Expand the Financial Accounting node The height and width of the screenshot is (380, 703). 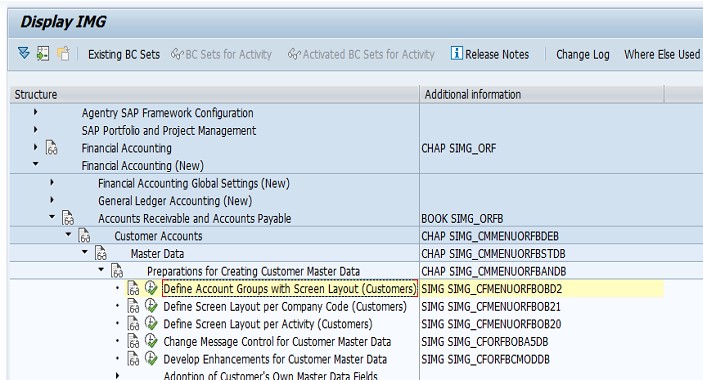pos(35,147)
